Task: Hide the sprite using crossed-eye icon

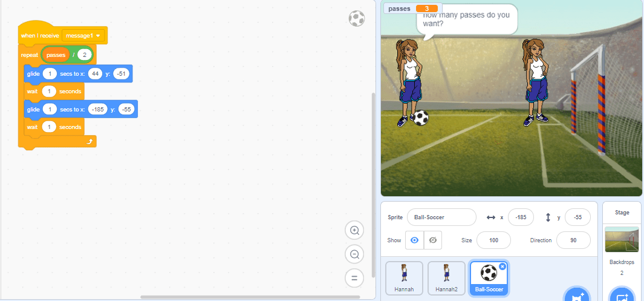Action: (x=432, y=240)
